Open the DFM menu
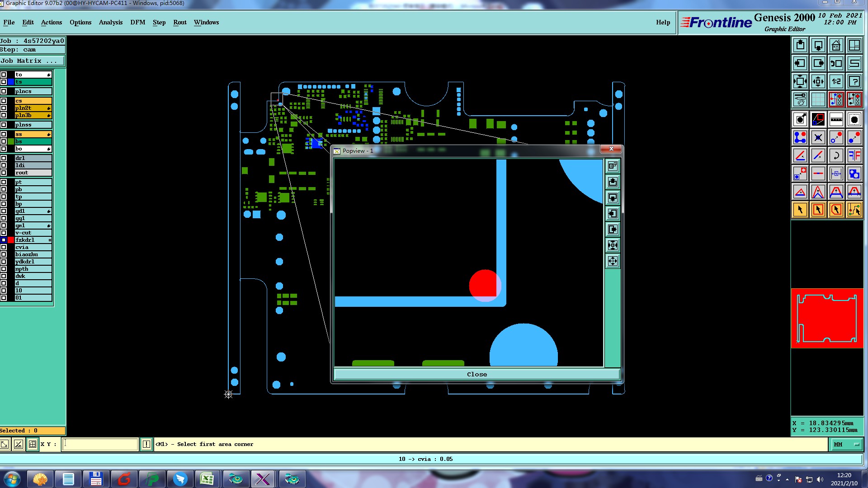The height and width of the screenshot is (488, 868). 137,22
